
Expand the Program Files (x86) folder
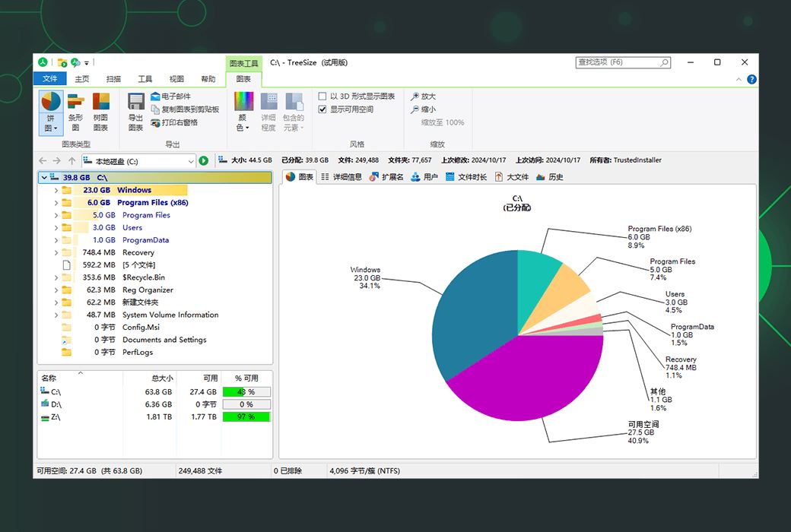click(56, 203)
